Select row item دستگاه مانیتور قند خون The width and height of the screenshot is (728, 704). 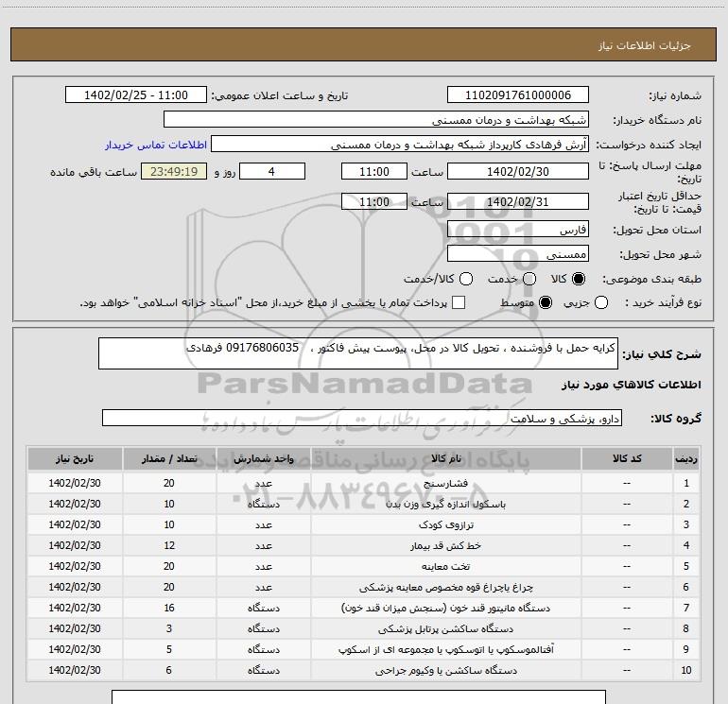pyautogui.click(x=445, y=608)
